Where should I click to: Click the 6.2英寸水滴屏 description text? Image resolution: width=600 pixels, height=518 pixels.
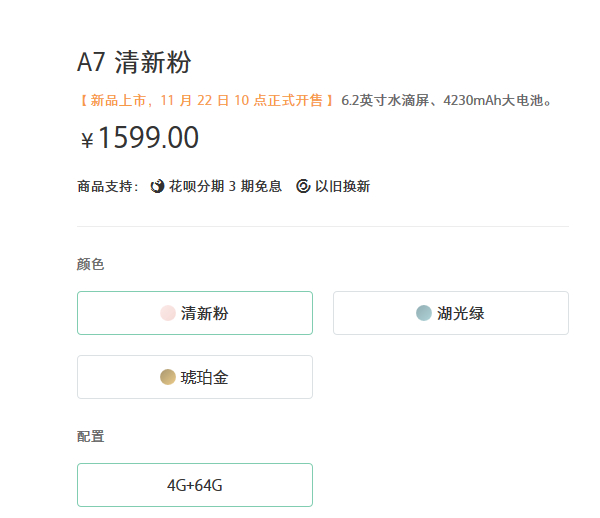point(385,101)
